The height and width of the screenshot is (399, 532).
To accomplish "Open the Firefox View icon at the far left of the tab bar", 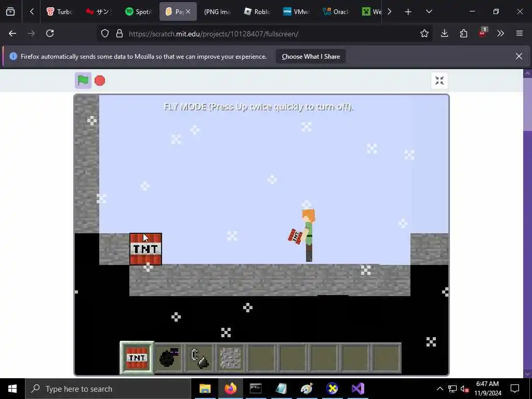I will [10, 11].
